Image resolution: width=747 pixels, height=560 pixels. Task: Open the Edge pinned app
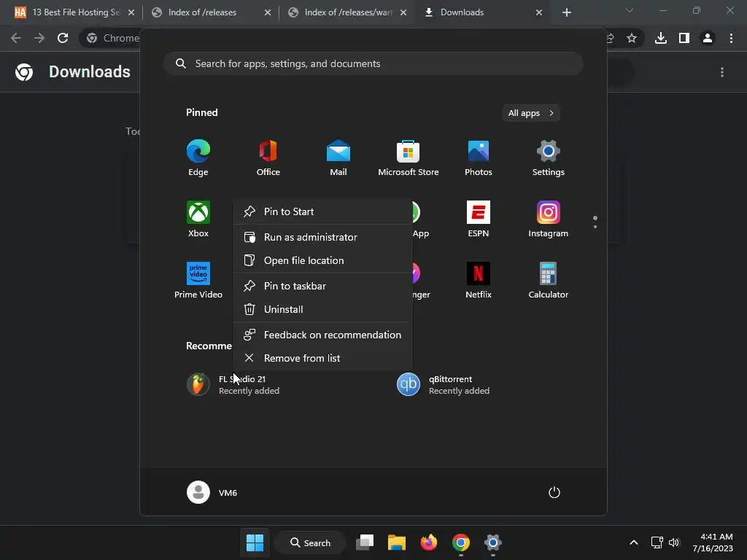pyautogui.click(x=198, y=157)
